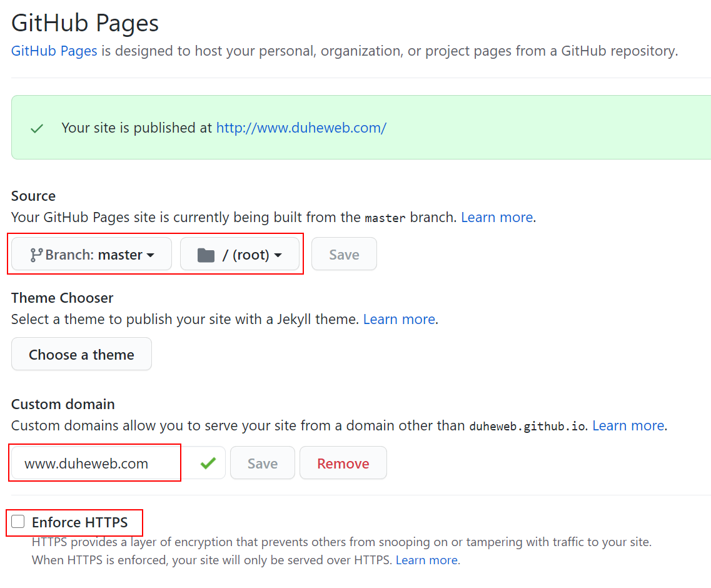
Task: Remove the custom domain www.duheweb.com
Action: point(343,463)
